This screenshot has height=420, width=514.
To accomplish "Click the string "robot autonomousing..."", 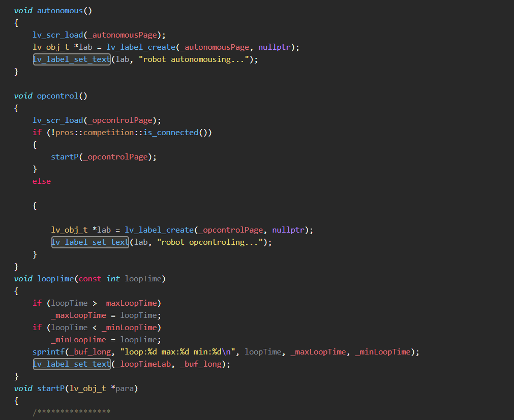I will (194, 59).
